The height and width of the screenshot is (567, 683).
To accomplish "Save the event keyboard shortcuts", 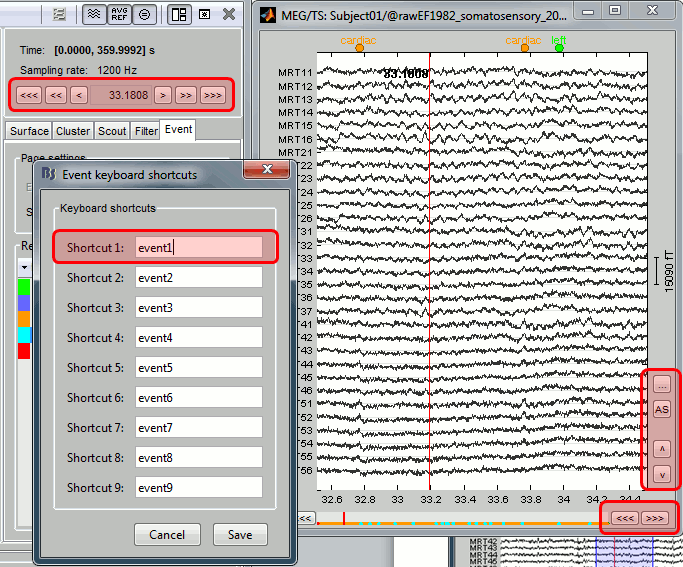I will [x=239, y=535].
